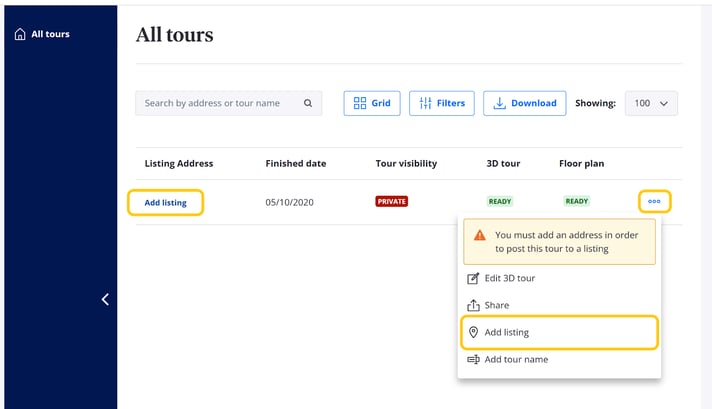
Task: Expand the Showing 100 dropdown
Action: point(651,103)
